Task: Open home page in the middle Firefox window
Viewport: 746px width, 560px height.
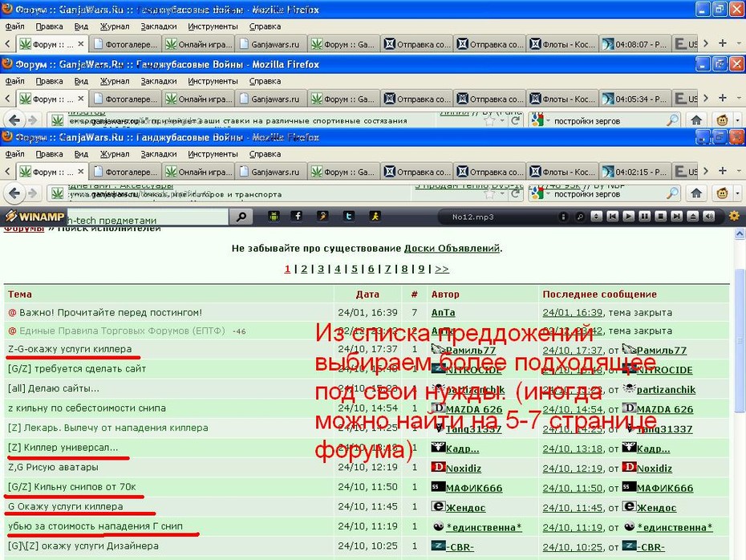Action: point(696,120)
